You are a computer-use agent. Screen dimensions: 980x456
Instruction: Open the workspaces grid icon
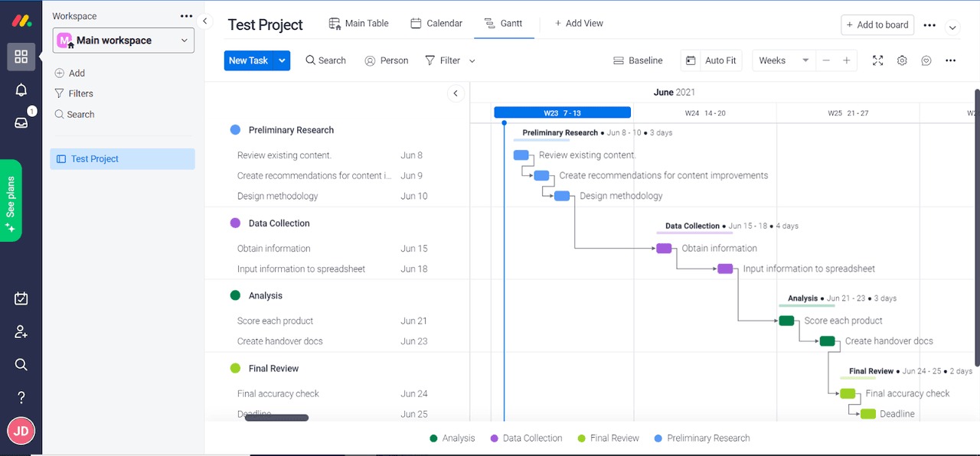pos(21,57)
